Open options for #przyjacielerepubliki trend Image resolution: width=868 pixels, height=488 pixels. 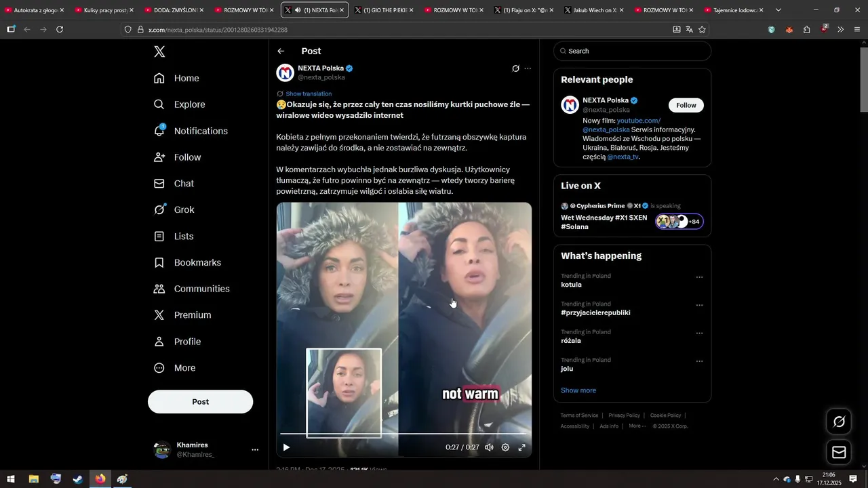tap(699, 305)
